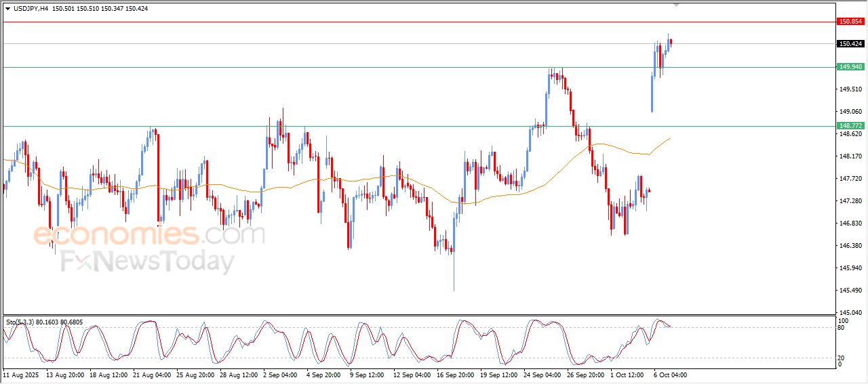Select the red horizontal resistance line

pos(407,22)
